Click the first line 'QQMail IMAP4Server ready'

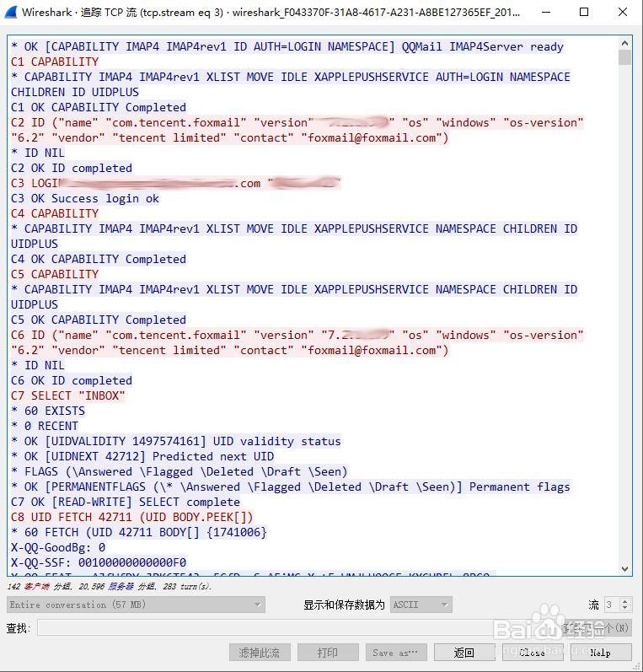click(287, 46)
